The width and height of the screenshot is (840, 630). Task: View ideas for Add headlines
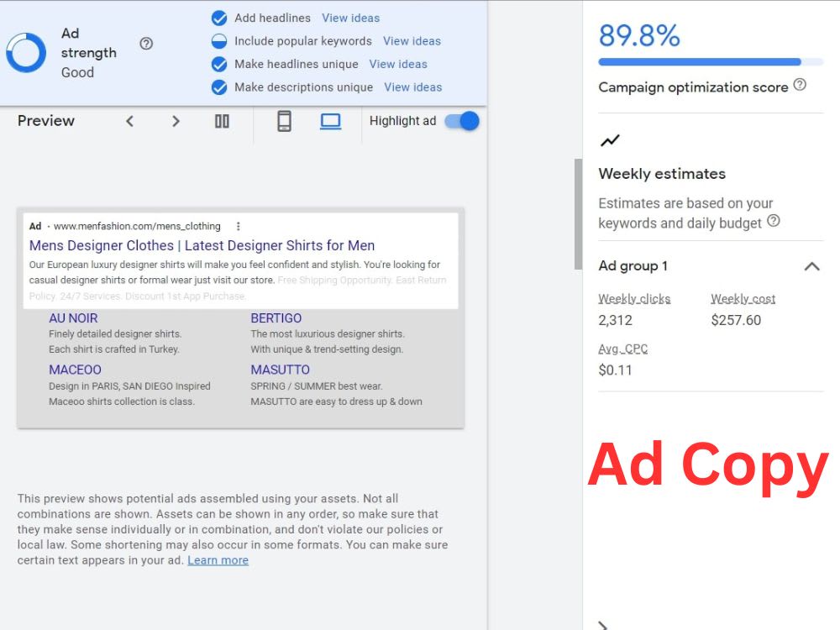[x=351, y=18]
